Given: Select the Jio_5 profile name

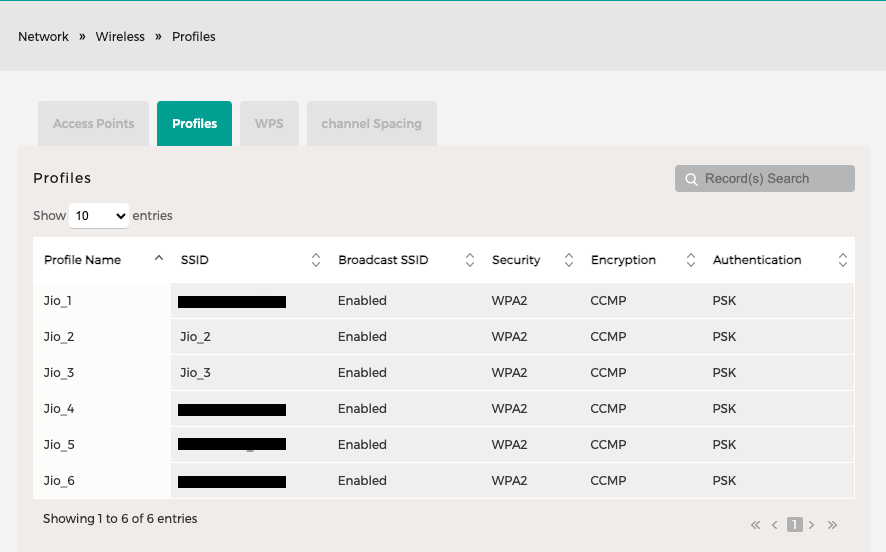Looking at the screenshot, I should [x=59, y=445].
